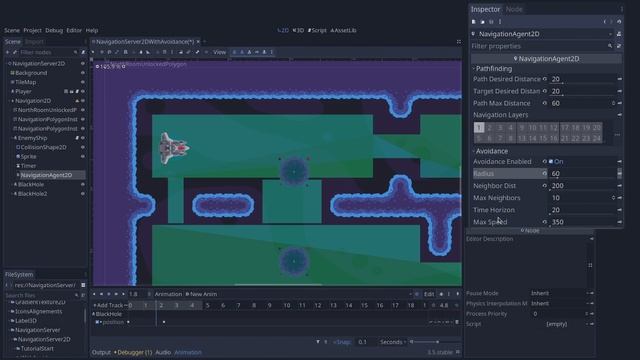Open the Output bottom panel

[x=101, y=352]
